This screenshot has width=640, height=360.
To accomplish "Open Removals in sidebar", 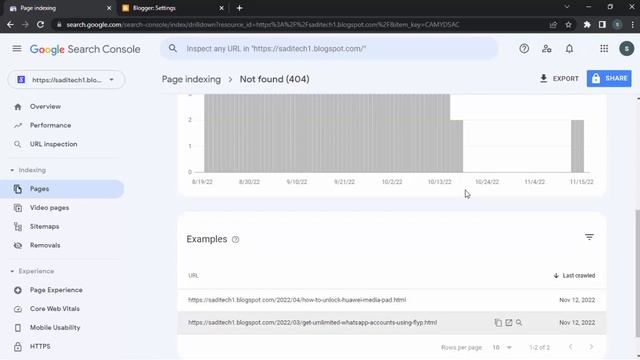I will coord(45,245).
